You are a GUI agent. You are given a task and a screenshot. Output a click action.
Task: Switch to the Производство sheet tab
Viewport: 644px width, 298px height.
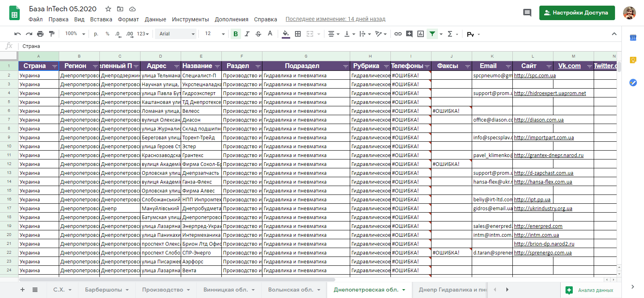tap(166, 290)
